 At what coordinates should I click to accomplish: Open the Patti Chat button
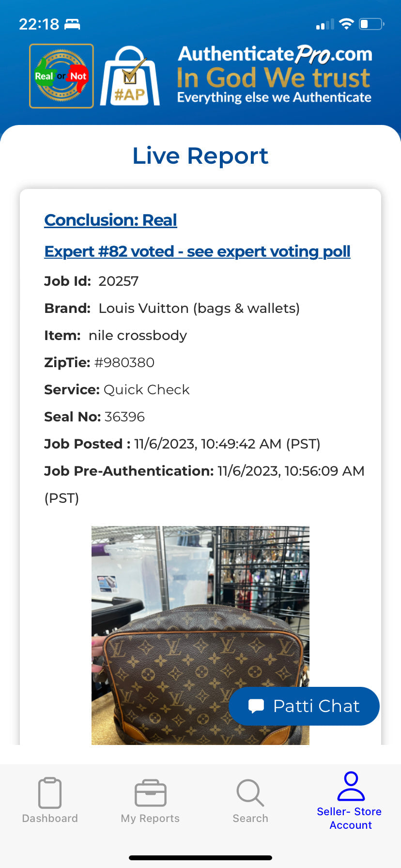click(x=304, y=706)
